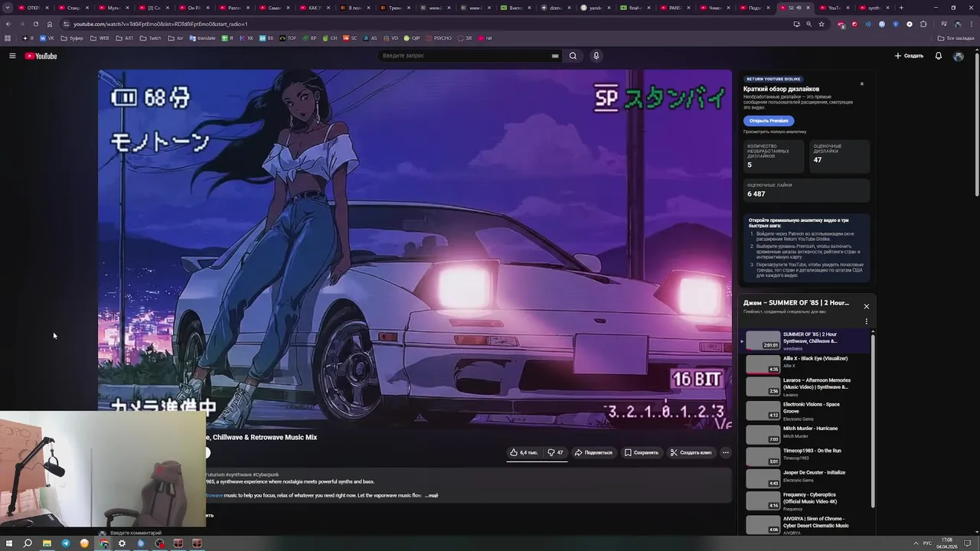Screen dimensions: 980x551
Task: Bookmark this page with star icon
Action: 822,24
